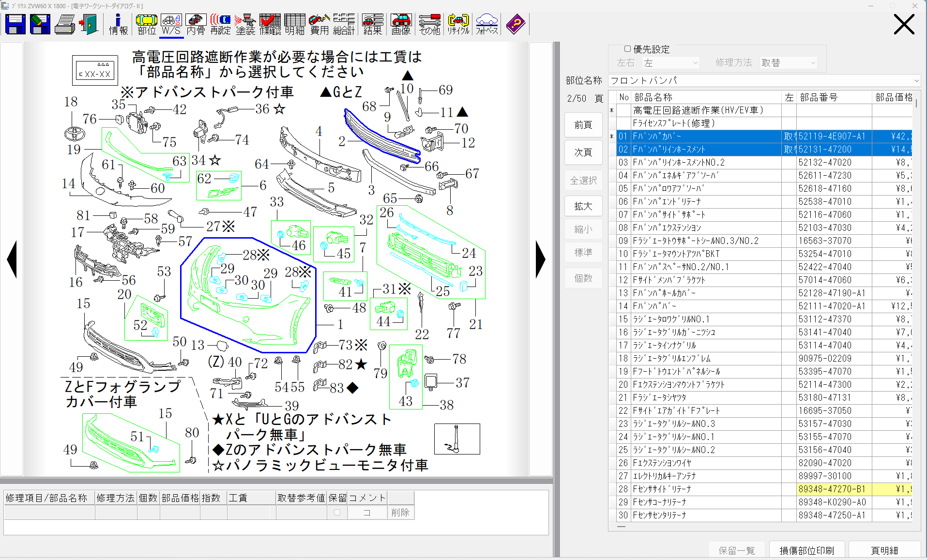This screenshot has width=927, height=560.
Task: Open the リサイクル recycle parts tool
Action: click(x=458, y=24)
